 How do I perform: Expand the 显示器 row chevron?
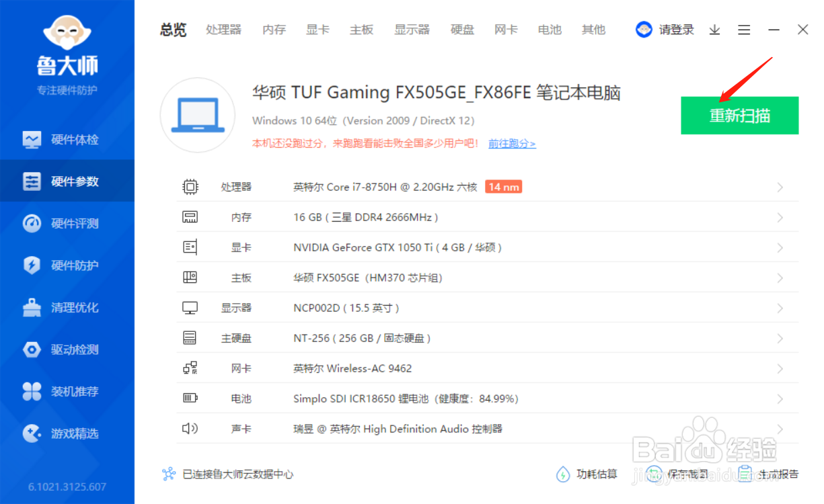780,308
